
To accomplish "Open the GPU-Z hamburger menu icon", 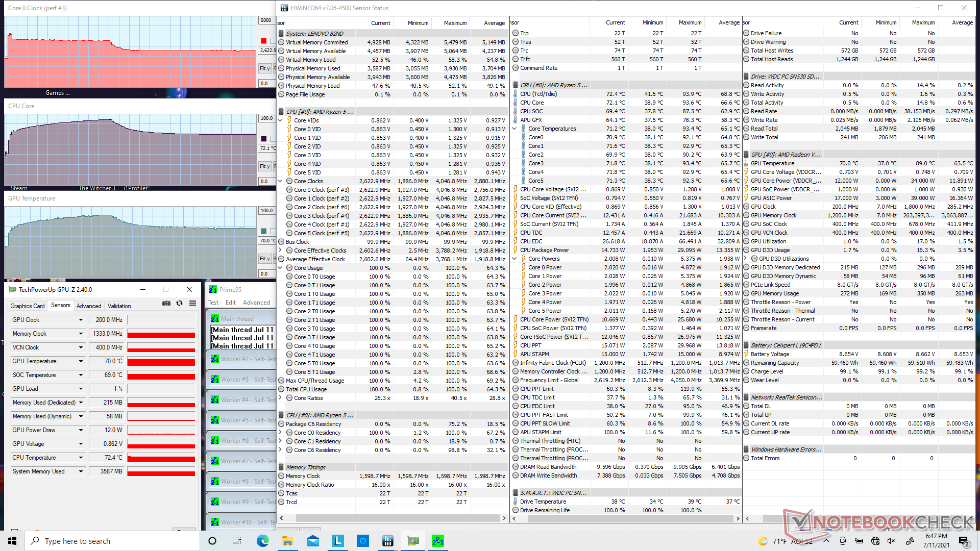I will point(192,303).
